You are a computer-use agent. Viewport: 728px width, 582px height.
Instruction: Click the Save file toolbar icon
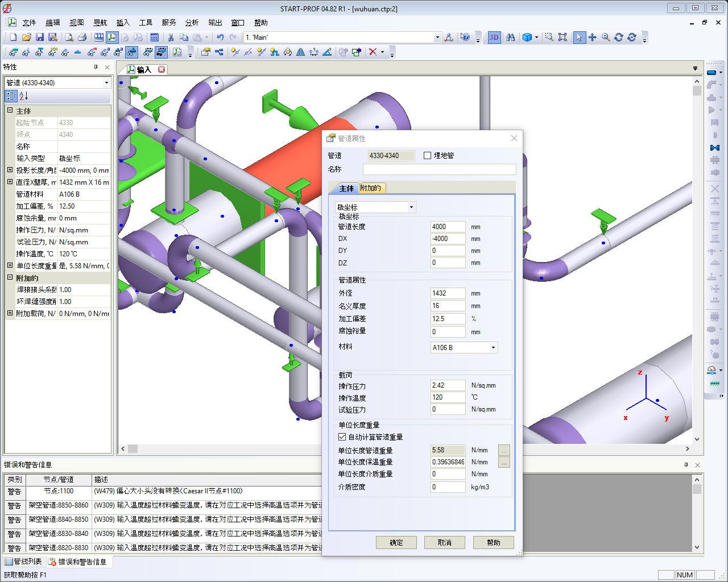tap(40, 38)
